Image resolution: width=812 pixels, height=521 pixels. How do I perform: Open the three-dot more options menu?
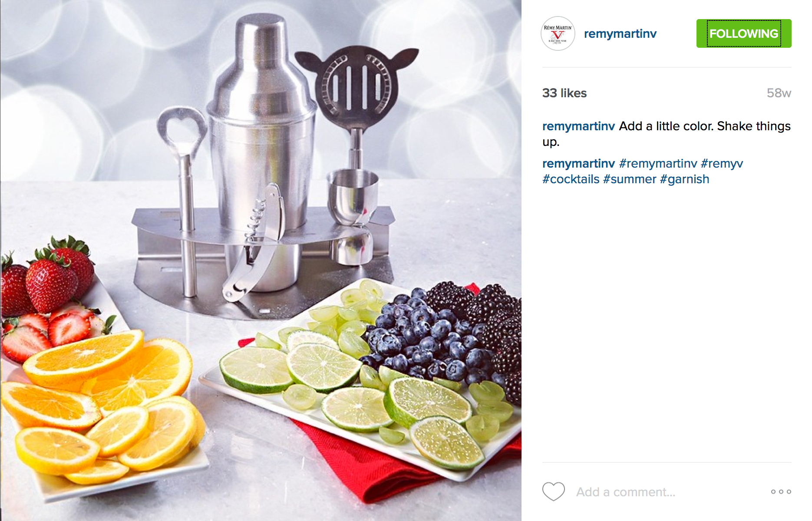pos(781,492)
